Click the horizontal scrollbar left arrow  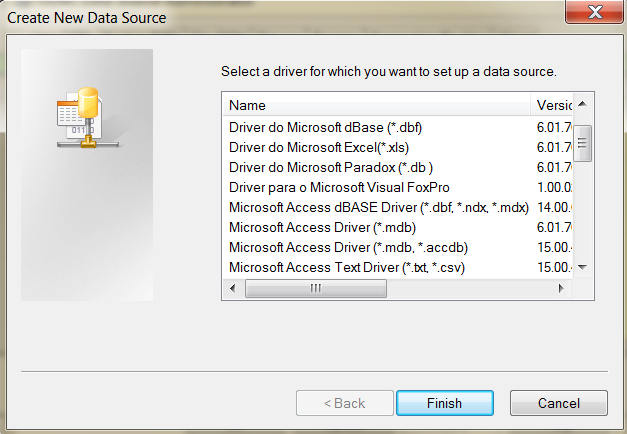pyautogui.click(x=233, y=288)
